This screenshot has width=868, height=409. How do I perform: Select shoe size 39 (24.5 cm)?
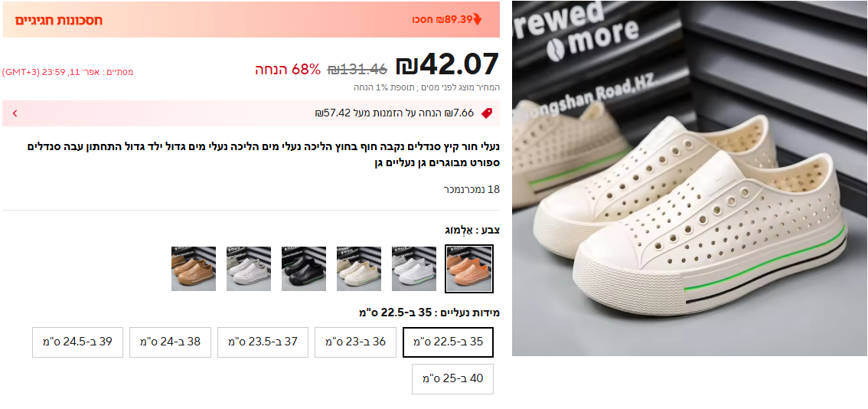coord(77,342)
